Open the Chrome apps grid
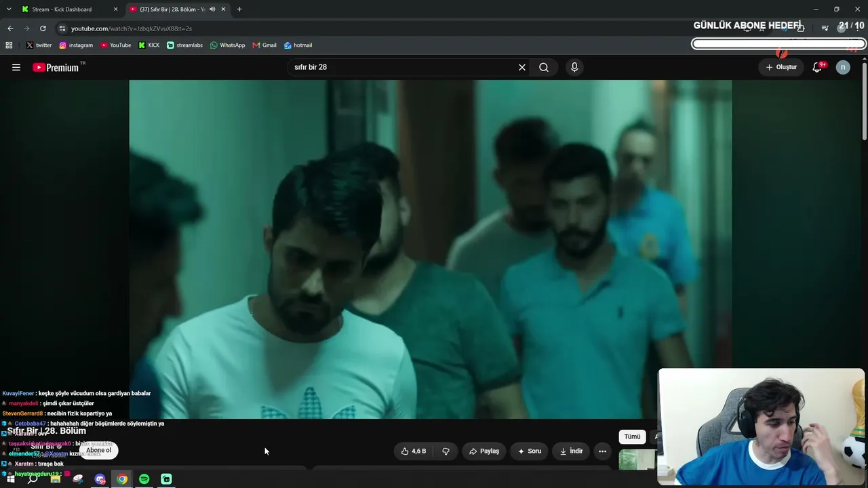The image size is (868, 488). click(x=9, y=45)
